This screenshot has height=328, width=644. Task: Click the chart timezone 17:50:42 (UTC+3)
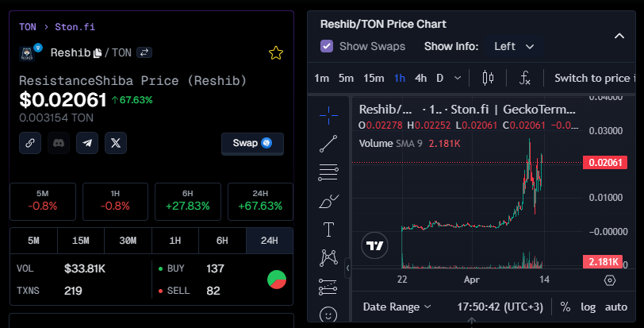point(500,307)
